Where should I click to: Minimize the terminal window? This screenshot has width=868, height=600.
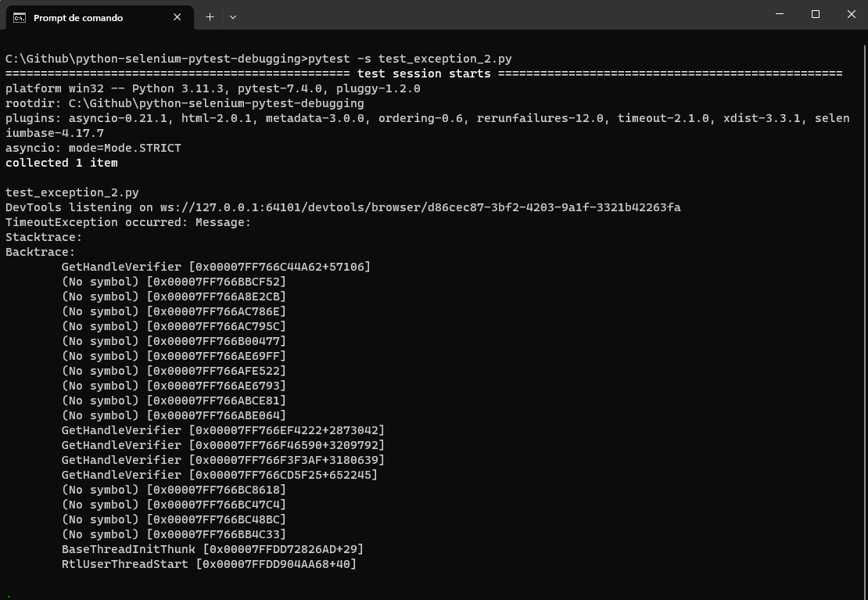780,14
